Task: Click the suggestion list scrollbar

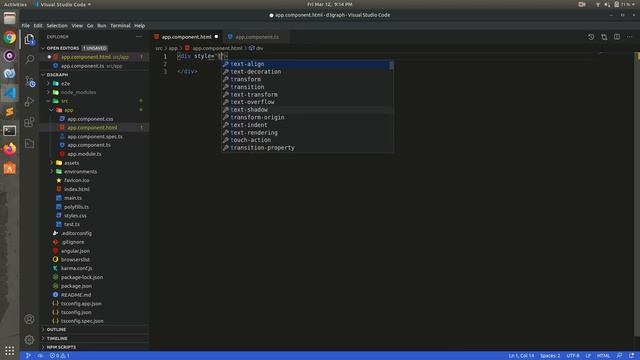Action: tap(391, 65)
